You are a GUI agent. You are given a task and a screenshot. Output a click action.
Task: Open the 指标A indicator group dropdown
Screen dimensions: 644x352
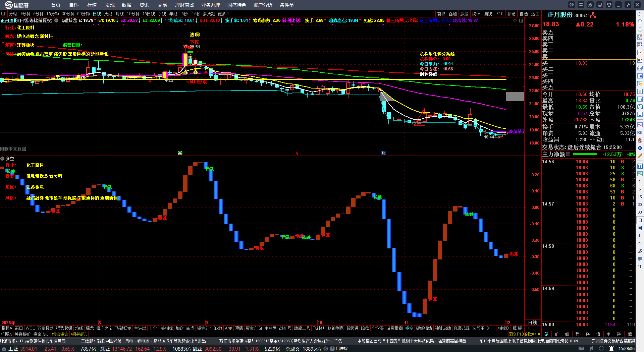pyautogui.click(x=7, y=328)
